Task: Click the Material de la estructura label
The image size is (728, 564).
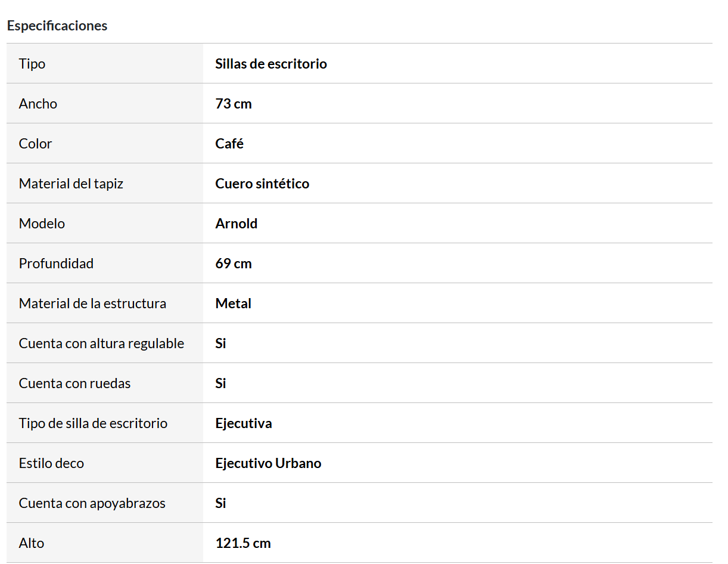Action: tap(92, 303)
